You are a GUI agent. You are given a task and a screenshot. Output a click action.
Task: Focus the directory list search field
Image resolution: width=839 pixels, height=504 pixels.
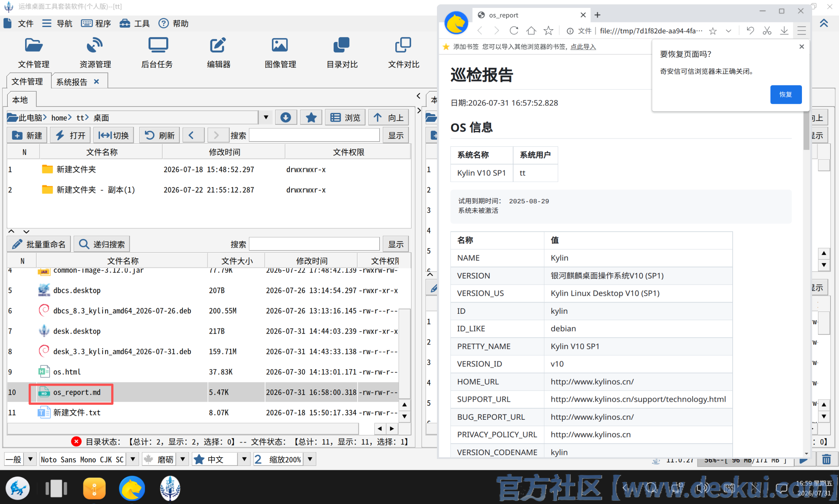(x=314, y=135)
